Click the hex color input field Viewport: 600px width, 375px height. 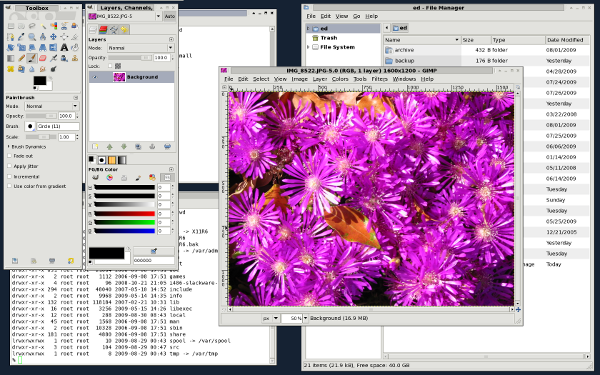coord(153,260)
